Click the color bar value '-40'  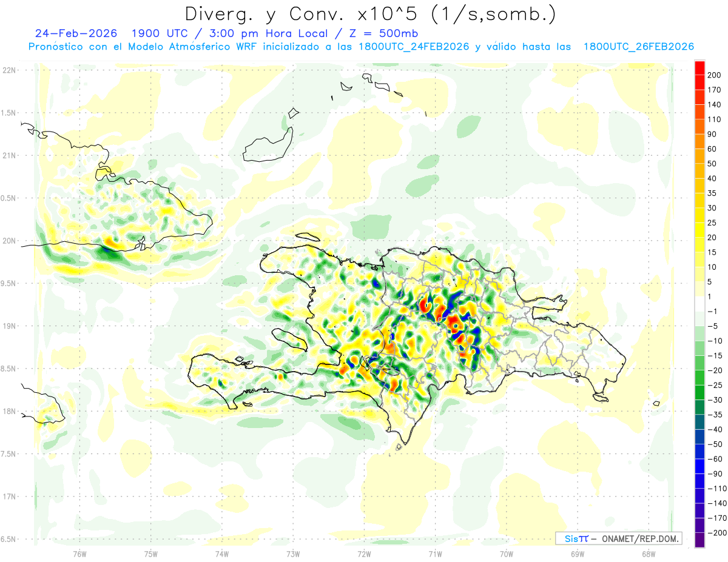[x=715, y=430]
